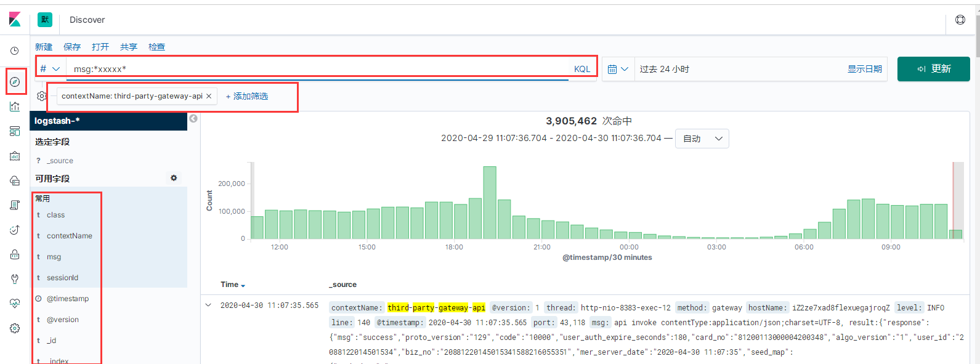Remove the contextName filter with x

point(209,96)
